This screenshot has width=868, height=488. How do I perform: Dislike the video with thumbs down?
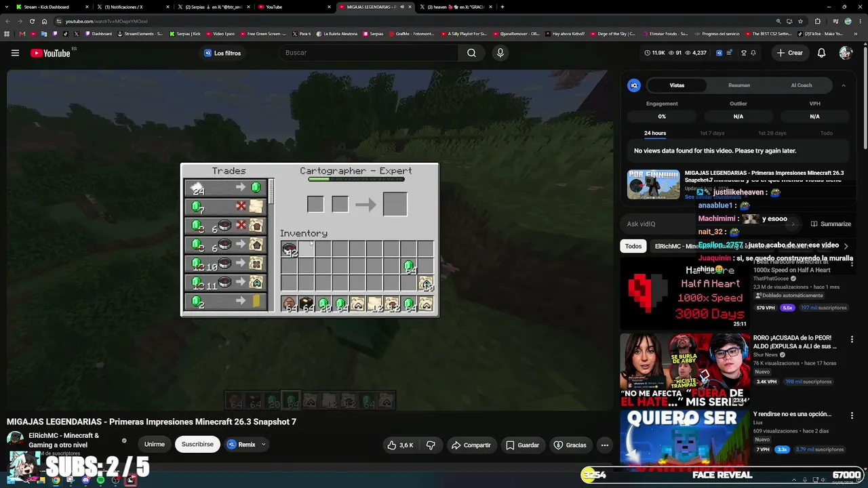(x=431, y=445)
